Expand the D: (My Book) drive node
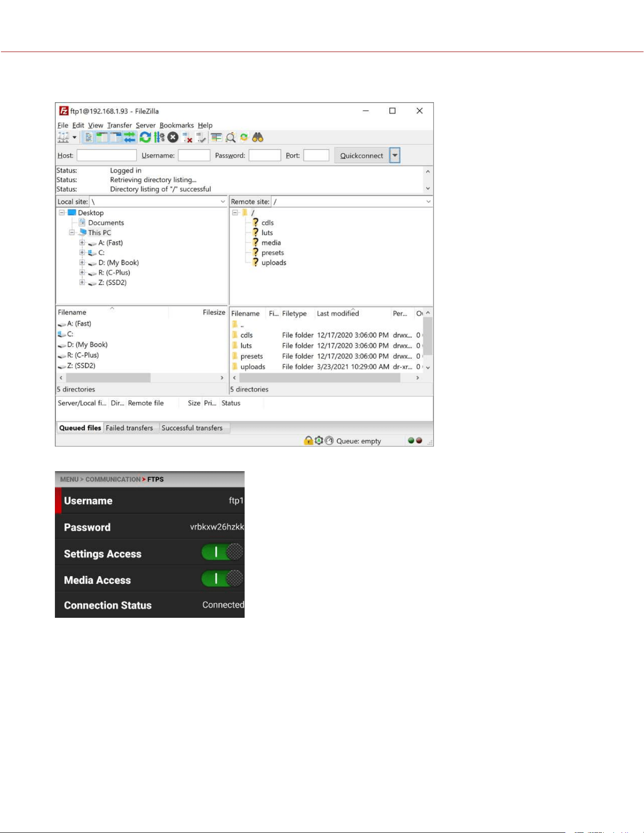The width and height of the screenshot is (644, 833). point(82,263)
